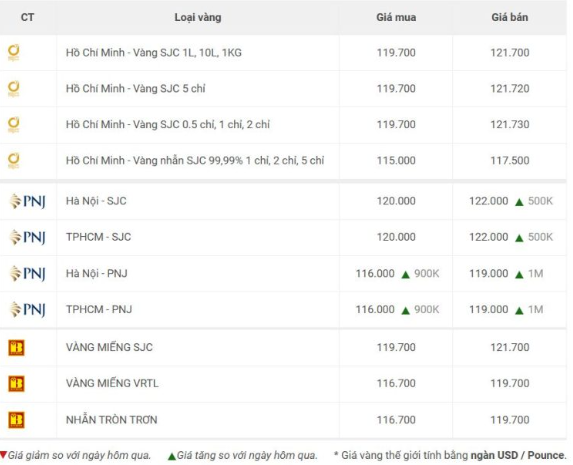
Task: Click Bảo Tín logo beside NHẪN TRÒN TRƠN
Action: click(x=16, y=420)
